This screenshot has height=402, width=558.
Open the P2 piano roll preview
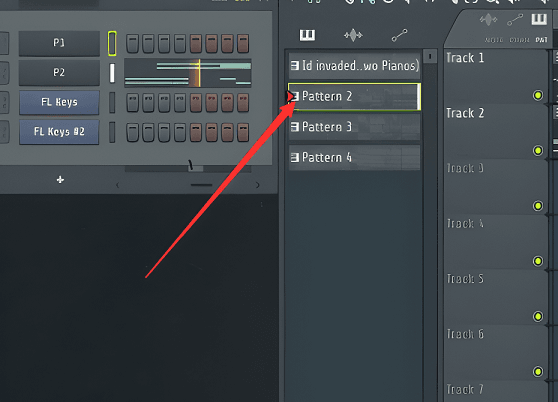pyautogui.click(x=188, y=73)
